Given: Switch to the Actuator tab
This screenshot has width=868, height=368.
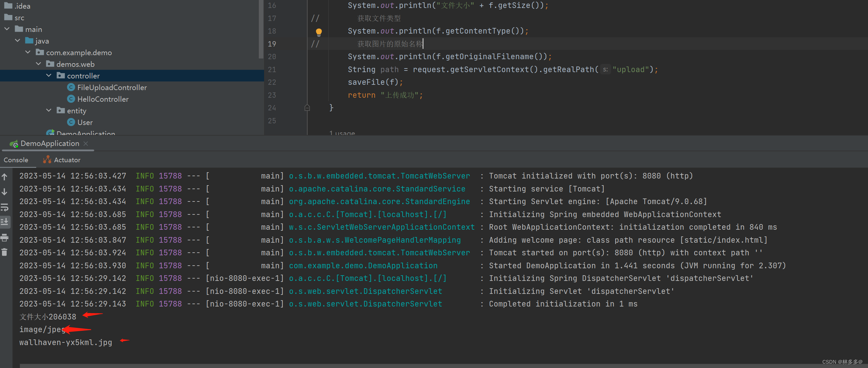Looking at the screenshot, I should click(x=62, y=160).
